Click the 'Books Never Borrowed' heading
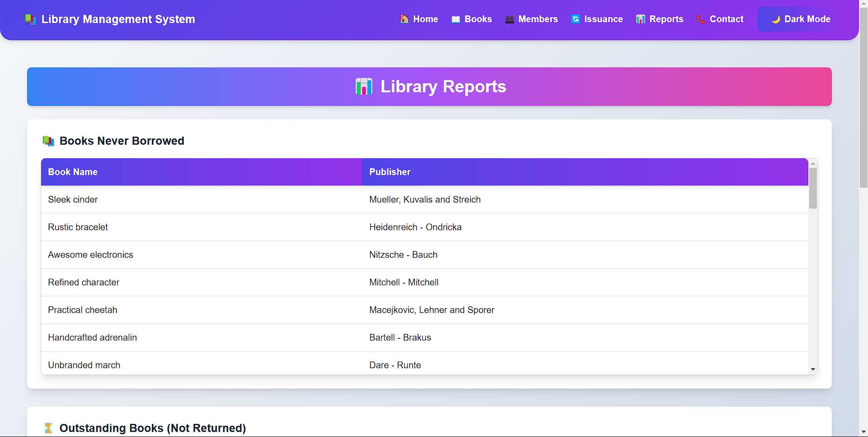This screenshot has width=868, height=437. [x=122, y=141]
